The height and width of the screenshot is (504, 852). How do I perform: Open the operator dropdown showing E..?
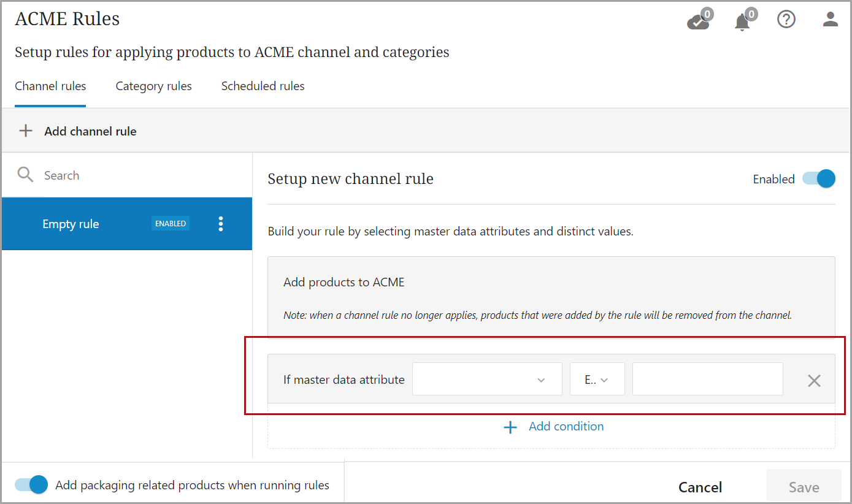tap(597, 380)
